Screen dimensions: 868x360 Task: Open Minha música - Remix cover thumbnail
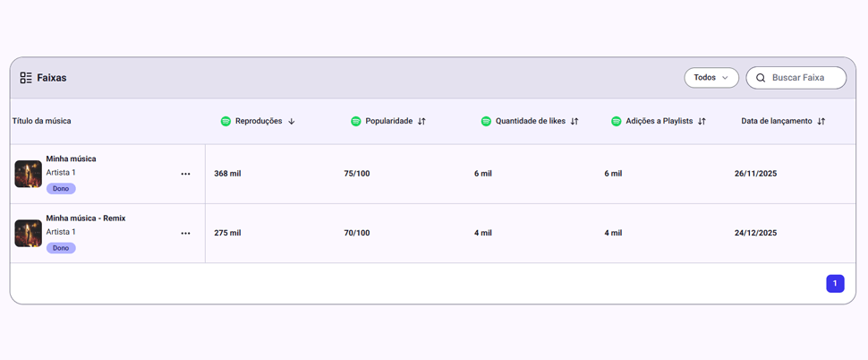pyautogui.click(x=29, y=233)
